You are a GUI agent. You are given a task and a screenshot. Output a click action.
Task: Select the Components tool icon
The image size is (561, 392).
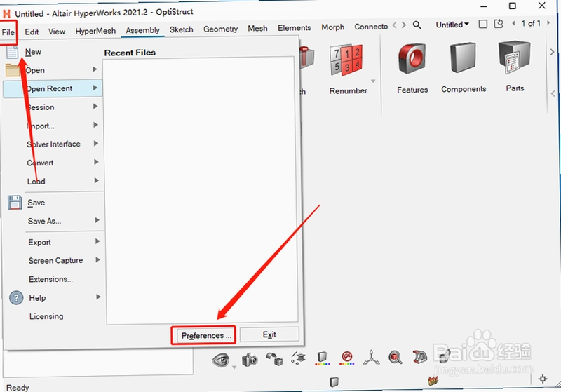(x=463, y=58)
